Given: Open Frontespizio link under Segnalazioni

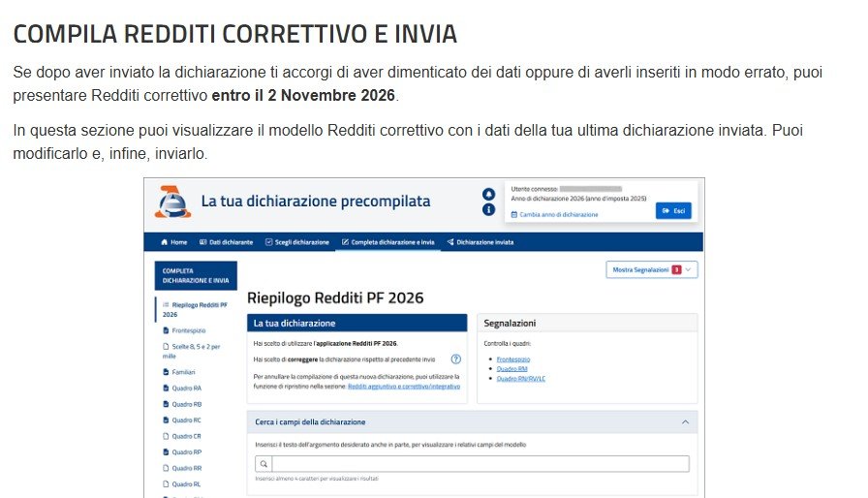Looking at the screenshot, I should click(x=513, y=359).
